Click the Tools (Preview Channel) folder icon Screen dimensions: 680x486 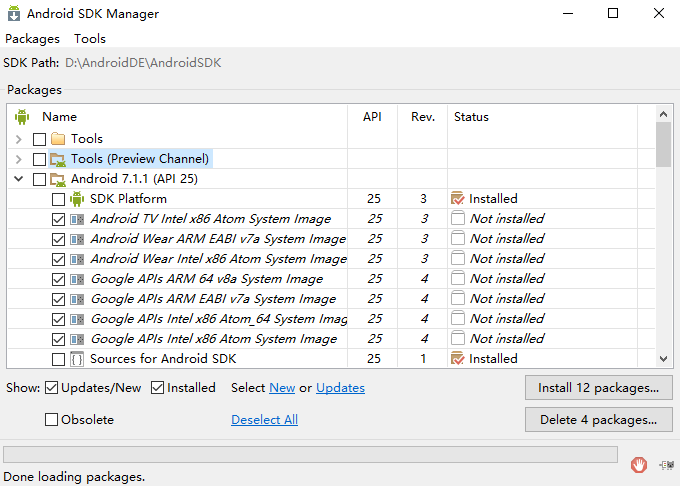click(58, 159)
